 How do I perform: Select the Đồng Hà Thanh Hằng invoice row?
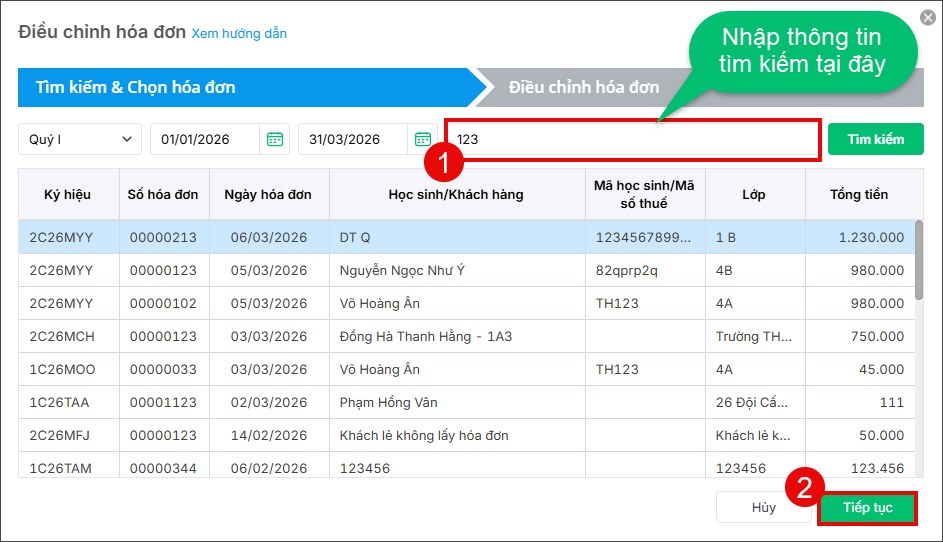click(467, 336)
